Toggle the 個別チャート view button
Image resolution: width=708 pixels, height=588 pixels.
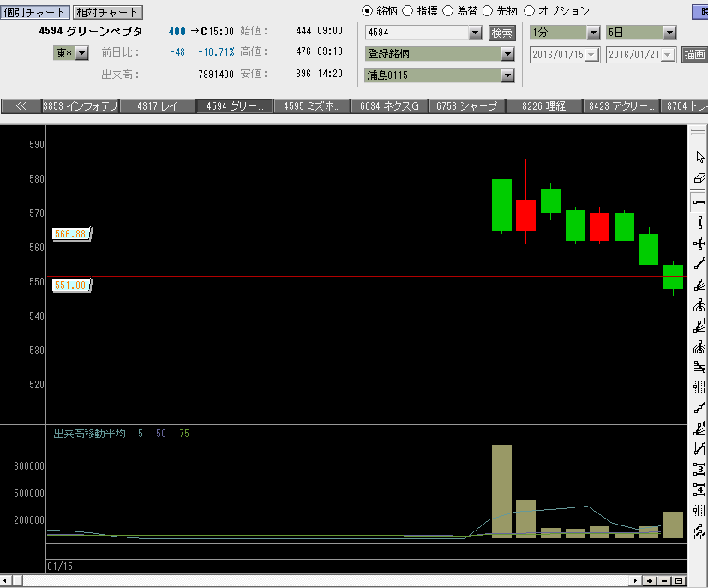tap(35, 12)
